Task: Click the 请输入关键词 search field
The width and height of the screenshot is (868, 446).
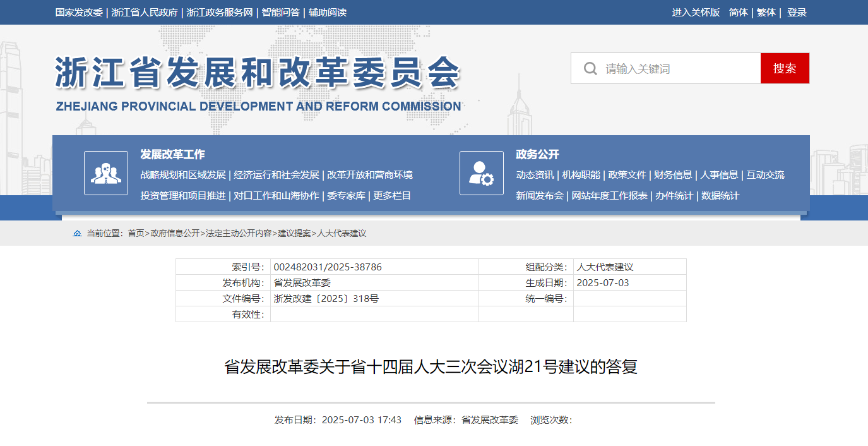Action: tap(679, 68)
